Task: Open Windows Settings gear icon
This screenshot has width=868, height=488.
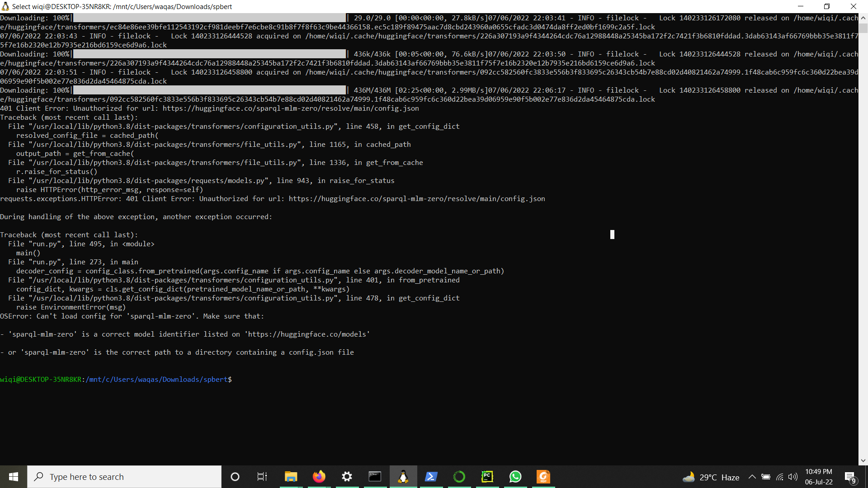Action: point(347,477)
